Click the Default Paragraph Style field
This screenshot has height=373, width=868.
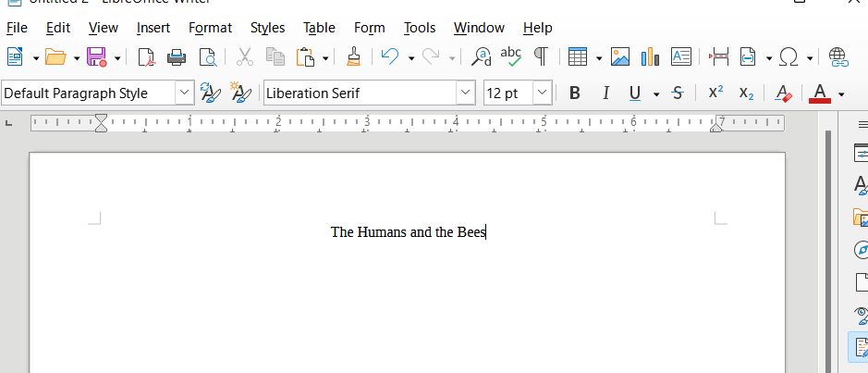click(89, 93)
